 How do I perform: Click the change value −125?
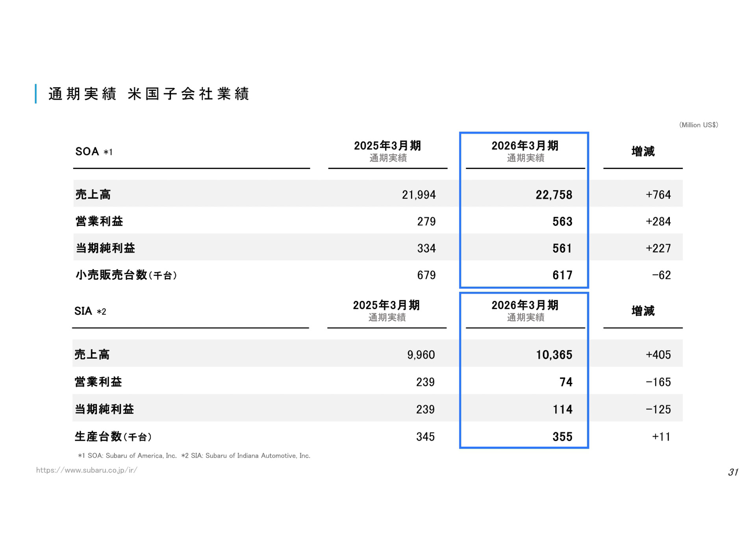658,409
